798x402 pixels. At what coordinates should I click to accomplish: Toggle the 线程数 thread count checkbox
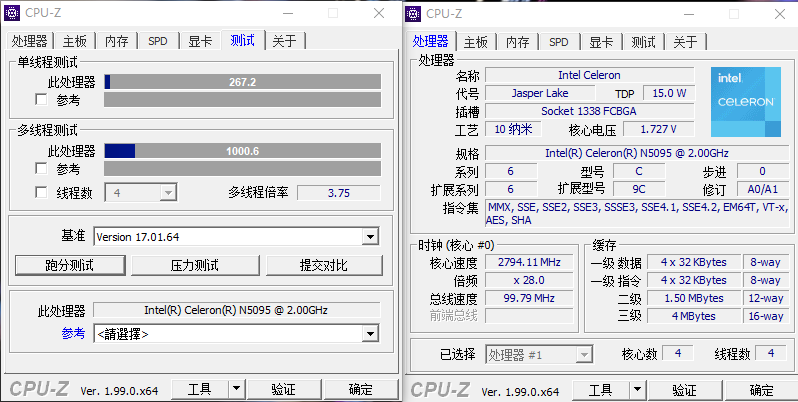(x=41, y=192)
